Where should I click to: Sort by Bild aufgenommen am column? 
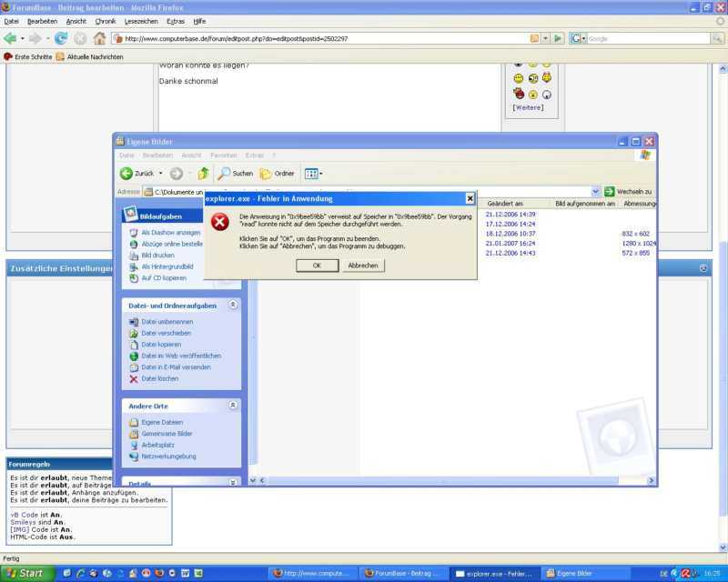pos(585,204)
